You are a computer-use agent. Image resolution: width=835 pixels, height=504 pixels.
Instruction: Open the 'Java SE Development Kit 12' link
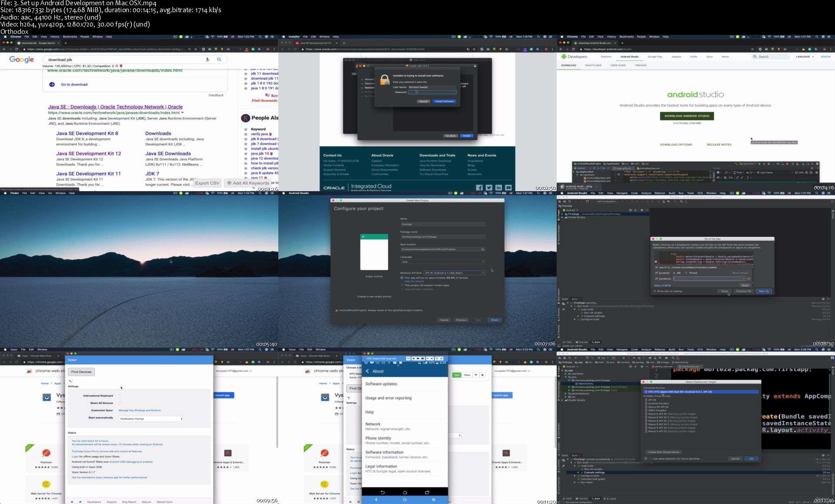coord(89,153)
